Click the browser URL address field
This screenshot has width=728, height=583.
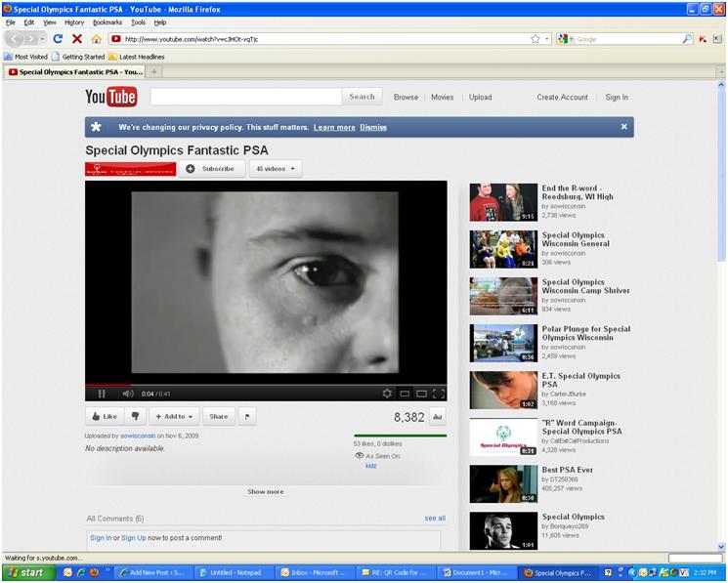pos(325,39)
